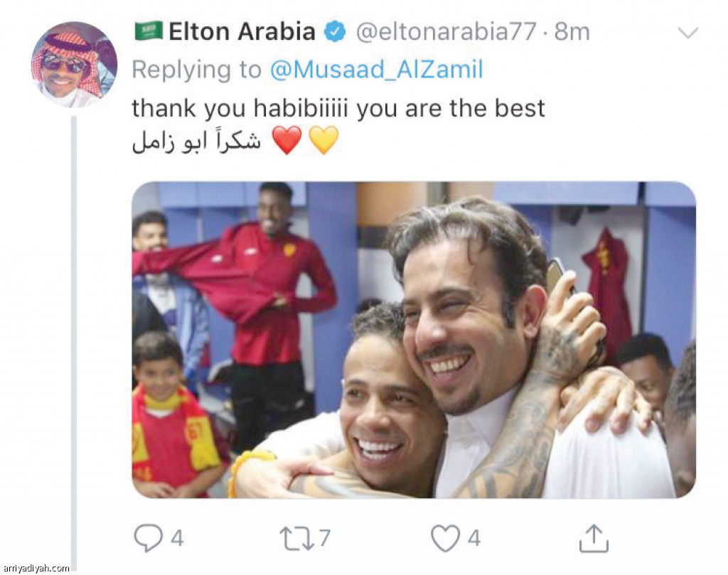Open the attached locker room photo
Viewport: 728px width, 575px height.
(x=414, y=340)
